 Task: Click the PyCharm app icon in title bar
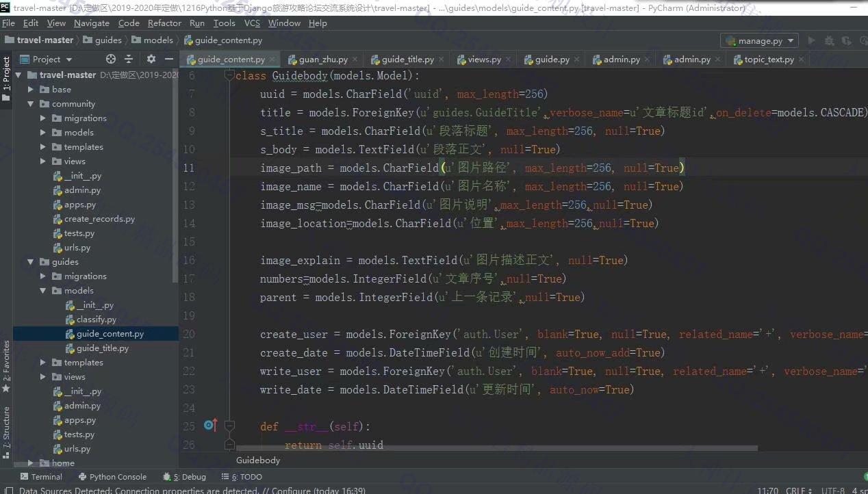(5, 8)
